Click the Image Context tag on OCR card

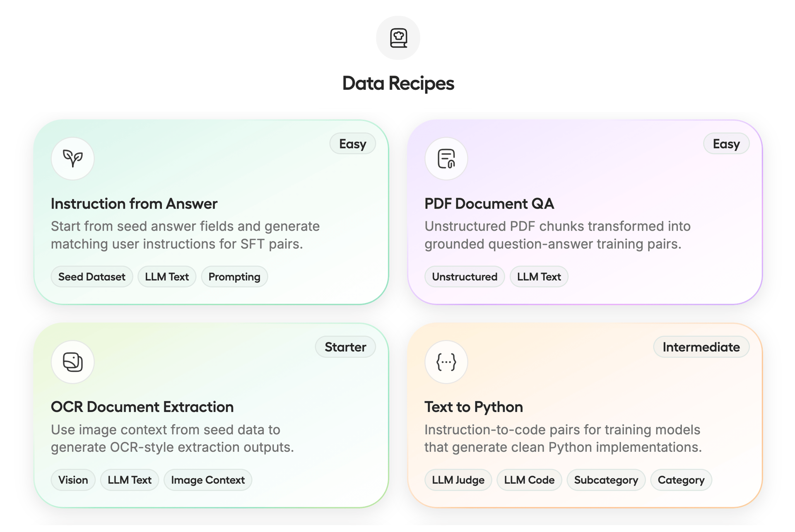tap(208, 480)
